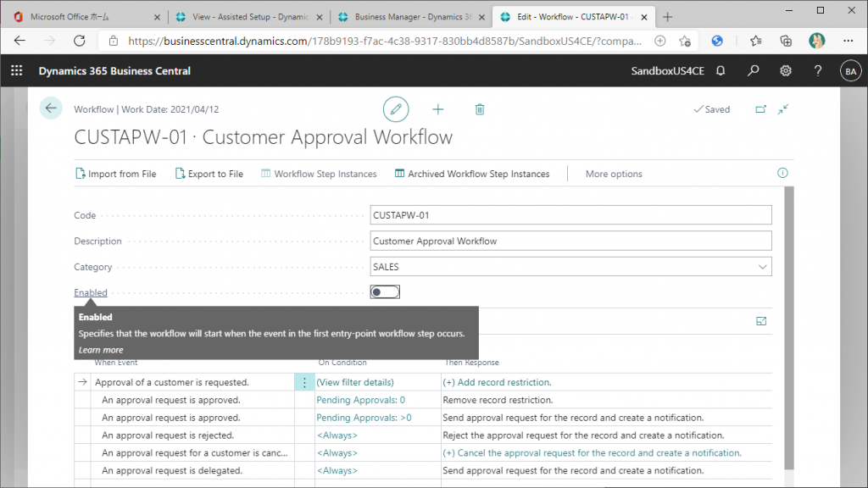
Task: View site information lock icon
Action: (x=114, y=41)
